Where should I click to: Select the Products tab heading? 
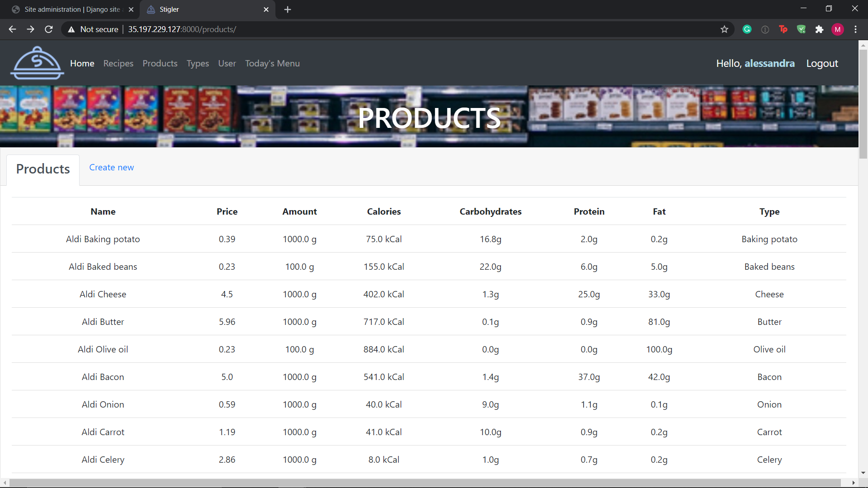[43, 169]
